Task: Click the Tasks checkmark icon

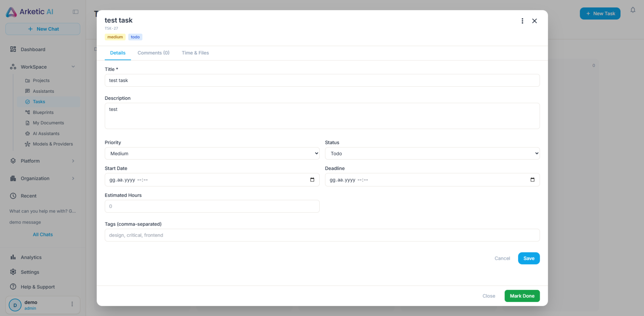Action: point(28,102)
